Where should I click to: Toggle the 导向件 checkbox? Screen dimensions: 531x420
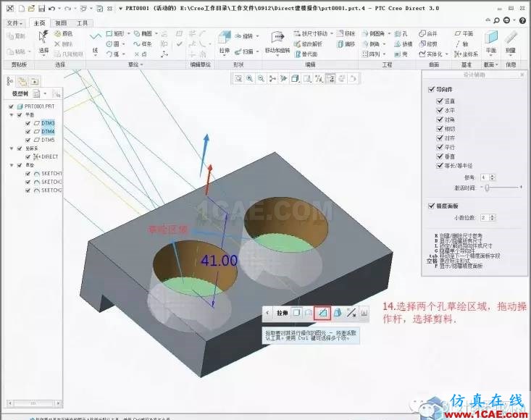(x=431, y=89)
